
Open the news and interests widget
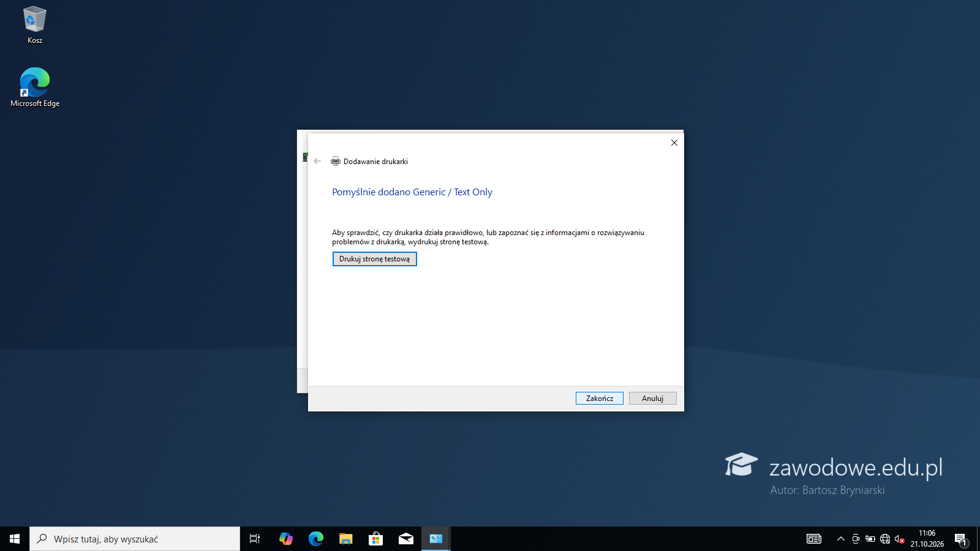coord(814,539)
